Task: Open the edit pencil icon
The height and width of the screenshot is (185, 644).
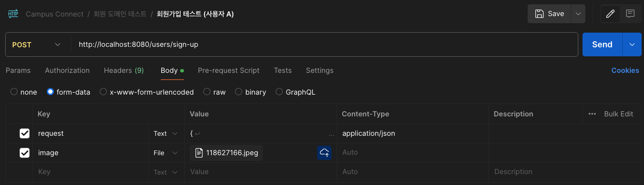Action: [610, 14]
